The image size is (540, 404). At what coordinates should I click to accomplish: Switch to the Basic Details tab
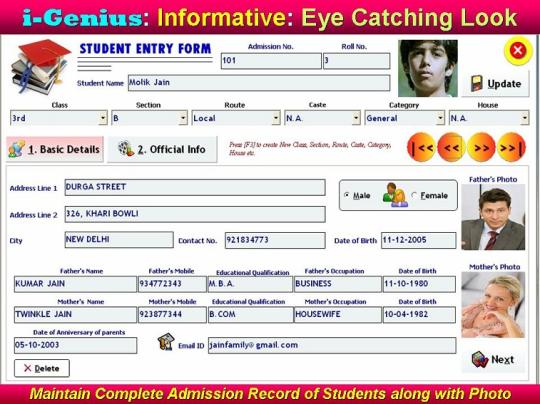tap(55, 149)
